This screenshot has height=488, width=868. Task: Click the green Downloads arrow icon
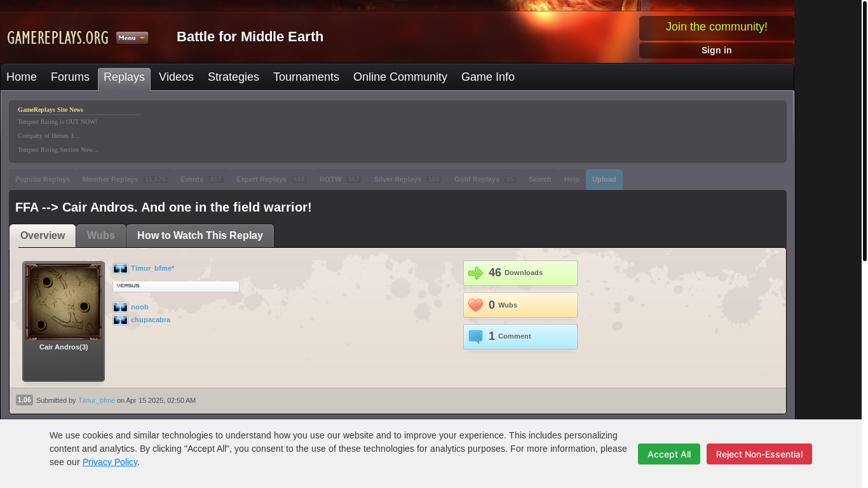(475, 273)
